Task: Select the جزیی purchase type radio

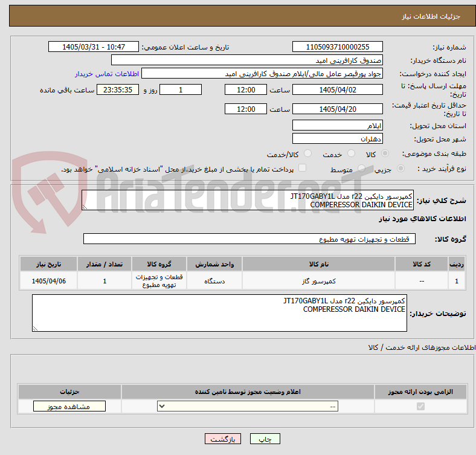Action: (x=400, y=169)
